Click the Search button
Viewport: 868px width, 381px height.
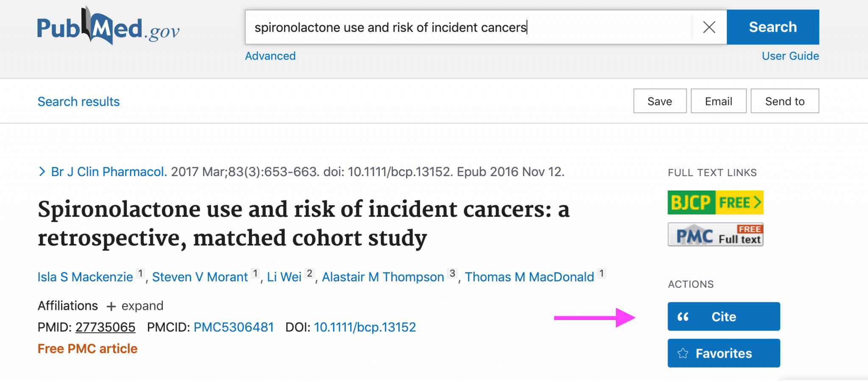coord(773,27)
